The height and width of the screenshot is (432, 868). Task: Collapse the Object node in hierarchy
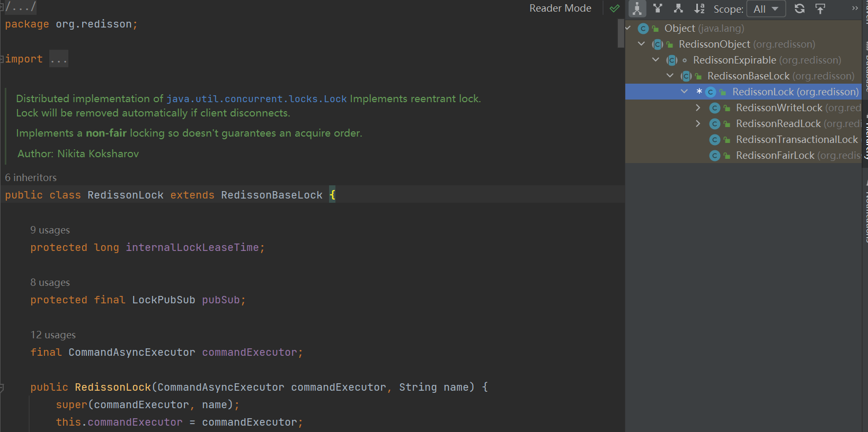pos(628,28)
